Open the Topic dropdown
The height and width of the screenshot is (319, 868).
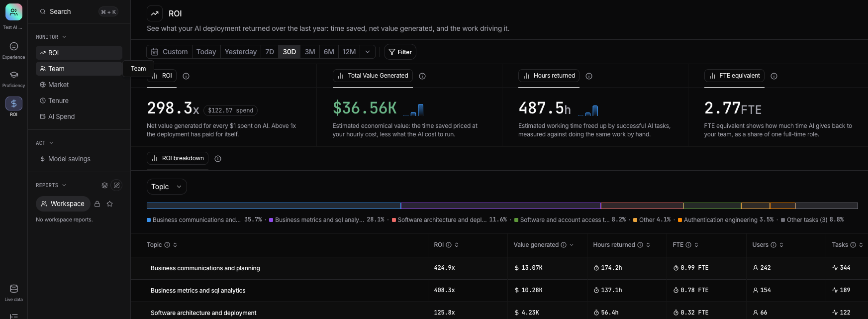coord(167,187)
